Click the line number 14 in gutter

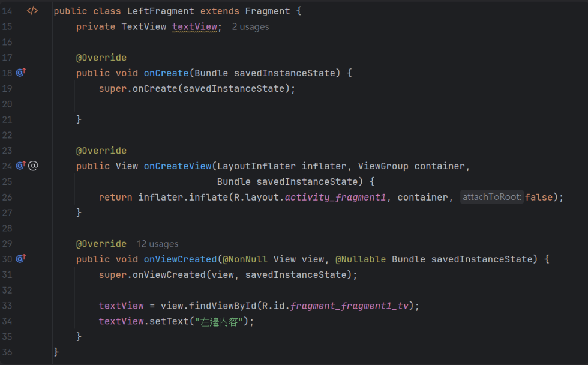click(x=7, y=11)
